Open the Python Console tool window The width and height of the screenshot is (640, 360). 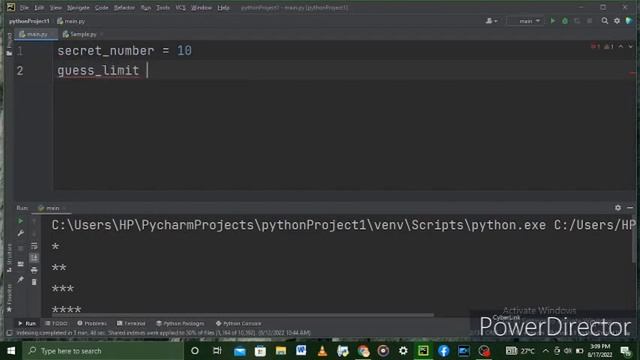click(x=238, y=323)
